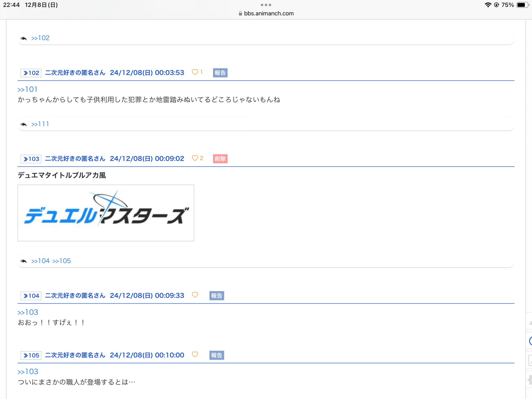
Task: Open the デュエルマスターズ logo image thumbnail
Action: click(106, 213)
